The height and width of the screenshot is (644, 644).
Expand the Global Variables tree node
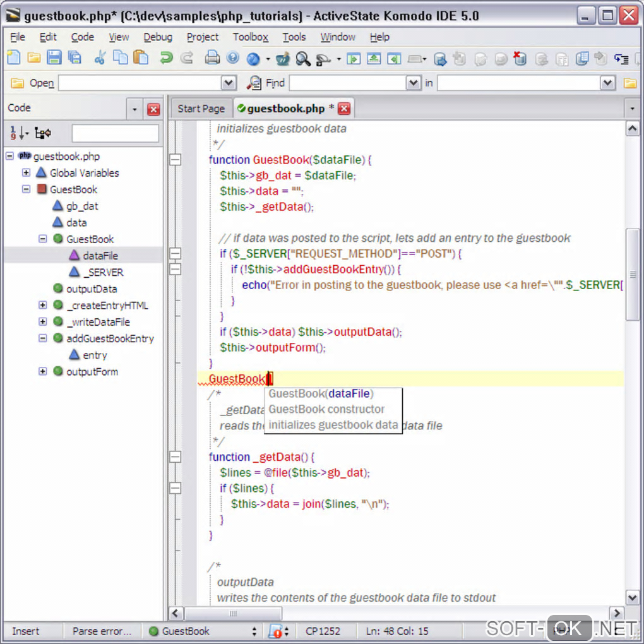pos(26,173)
